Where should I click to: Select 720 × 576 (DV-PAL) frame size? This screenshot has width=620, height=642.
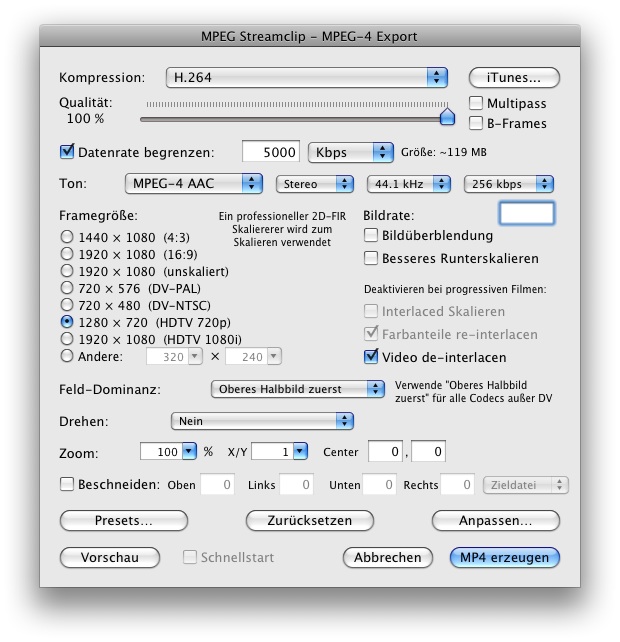(x=67, y=288)
